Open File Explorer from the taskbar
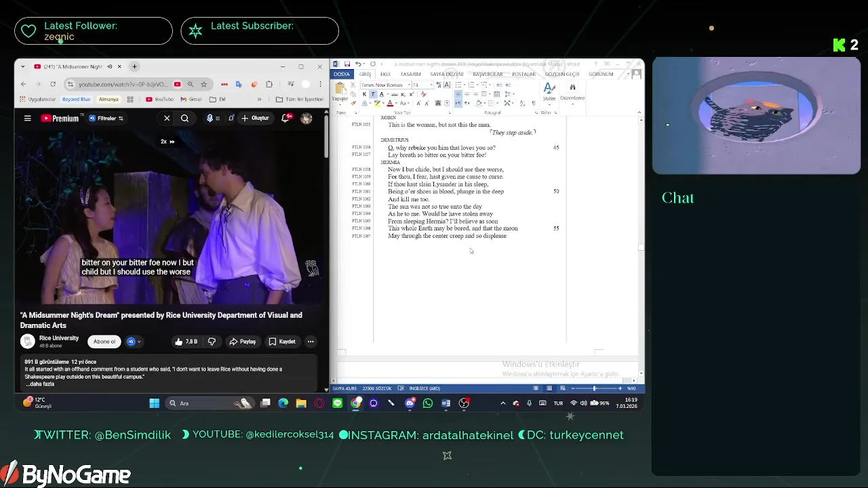Image resolution: width=868 pixels, height=488 pixels. (301, 403)
